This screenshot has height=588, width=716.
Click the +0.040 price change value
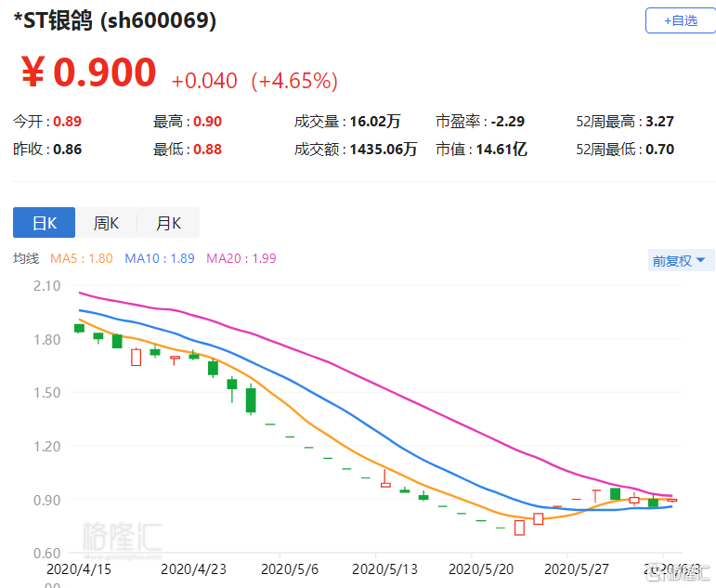coord(204,81)
